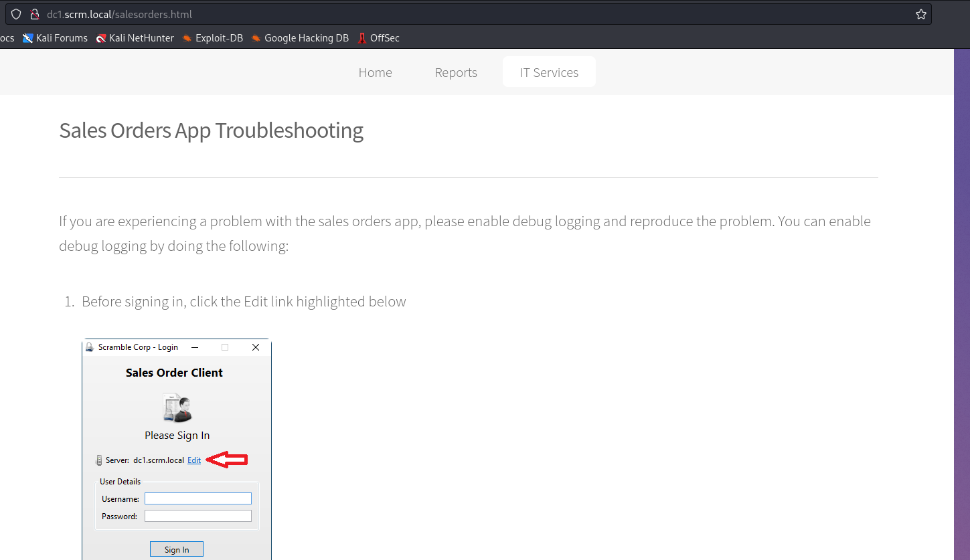Click the Password input field
Image resolution: width=970 pixels, height=560 pixels.
pos(197,515)
